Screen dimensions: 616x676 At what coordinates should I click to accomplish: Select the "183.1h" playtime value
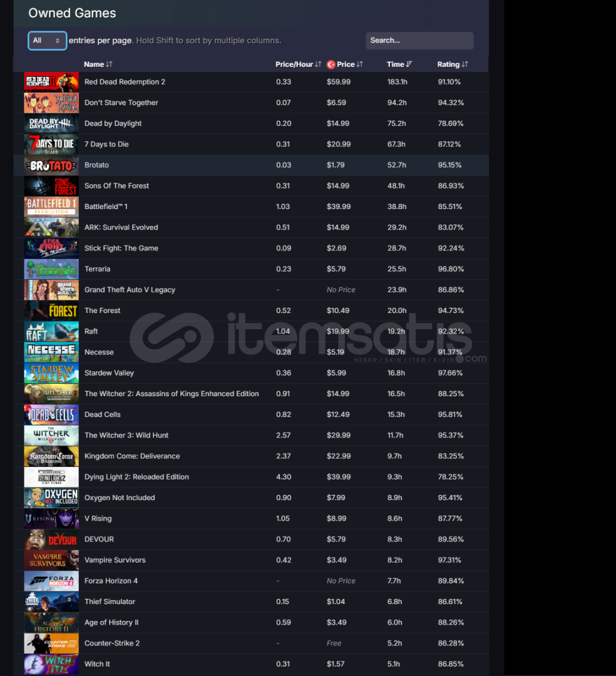[x=397, y=82]
